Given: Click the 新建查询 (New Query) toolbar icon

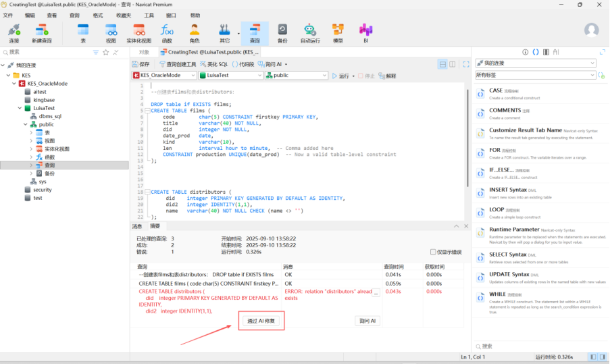Looking at the screenshot, I should tap(41, 32).
